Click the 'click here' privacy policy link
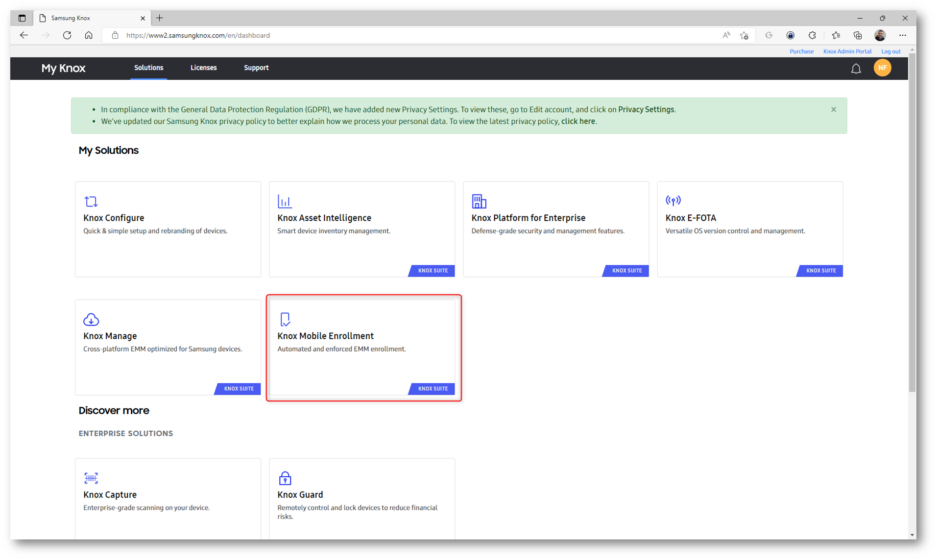This screenshot has height=560, width=937. tap(578, 121)
